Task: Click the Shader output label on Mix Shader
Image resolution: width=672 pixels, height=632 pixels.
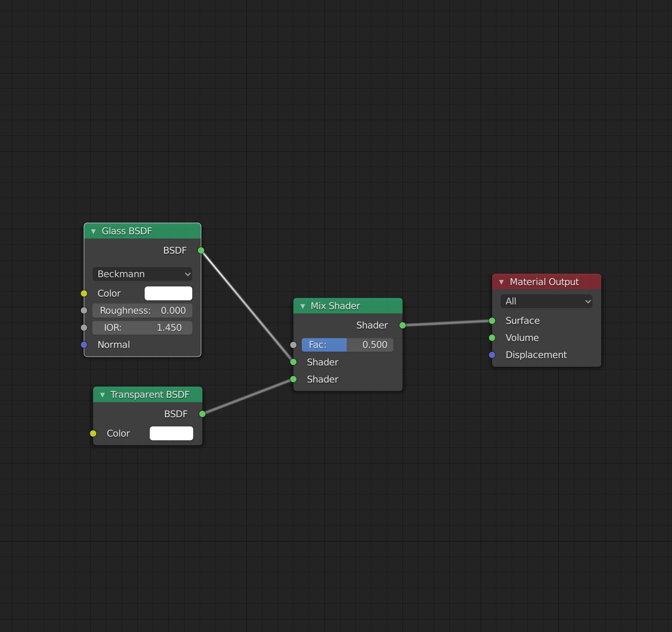Action: [x=372, y=325]
